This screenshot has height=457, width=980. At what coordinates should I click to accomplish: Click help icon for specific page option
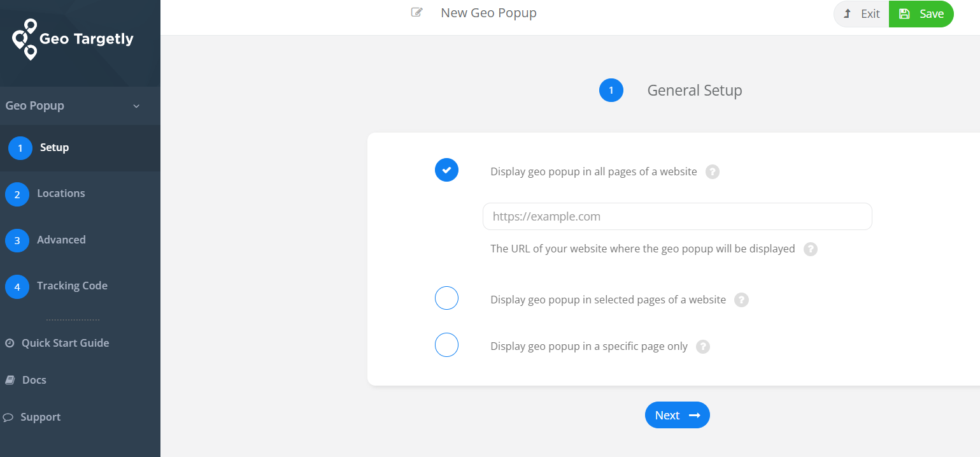pos(703,347)
